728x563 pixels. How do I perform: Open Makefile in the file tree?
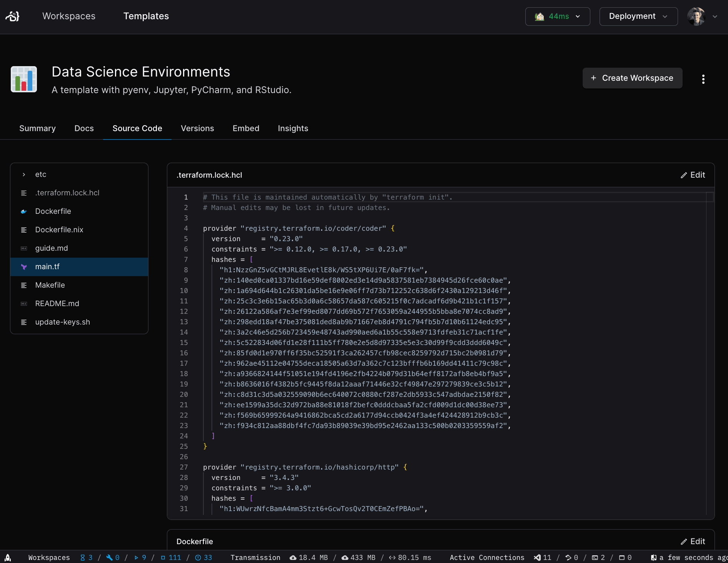point(79,285)
